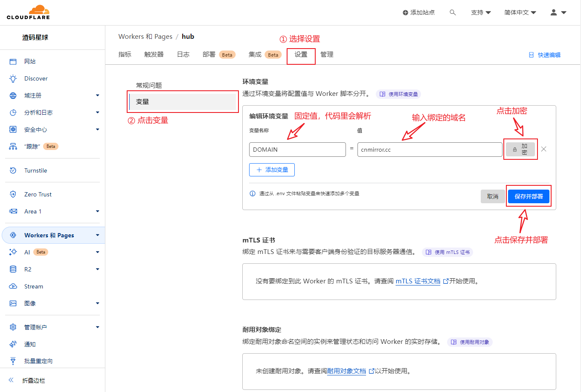The width and height of the screenshot is (581, 392).
Task: Click the AI sparkle icon
Action: tap(13, 252)
